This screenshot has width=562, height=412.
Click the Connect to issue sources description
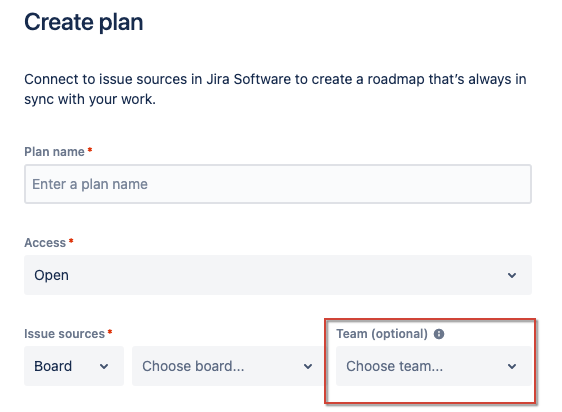pyautogui.click(x=275, y=89)
